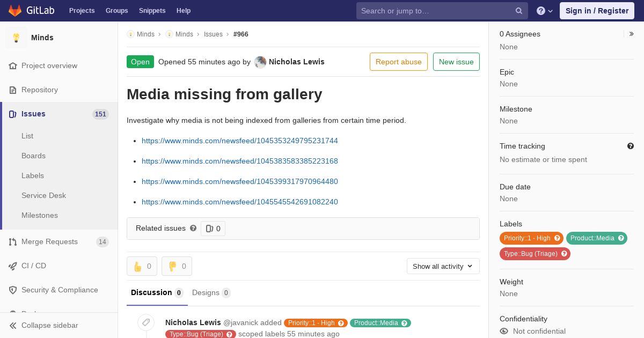644x338 pixels.
Task: Open newsfeed link ending 223168
Action: [x=240, y=161]
